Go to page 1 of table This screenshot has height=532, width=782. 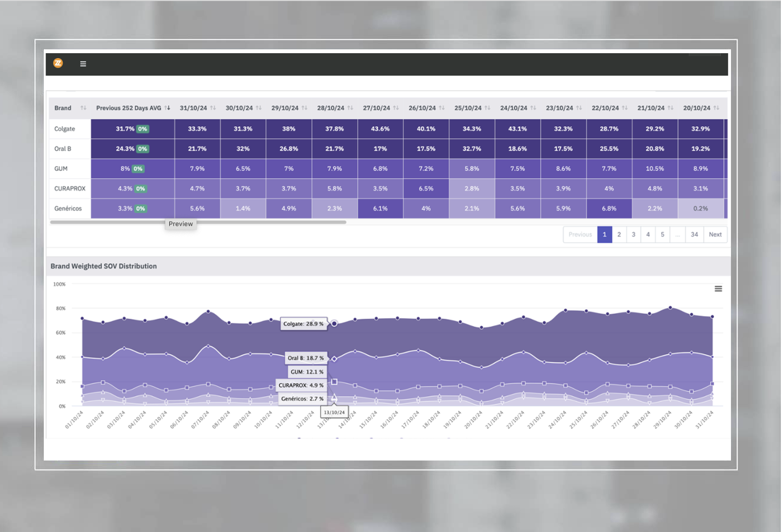[x=605, y=234]
